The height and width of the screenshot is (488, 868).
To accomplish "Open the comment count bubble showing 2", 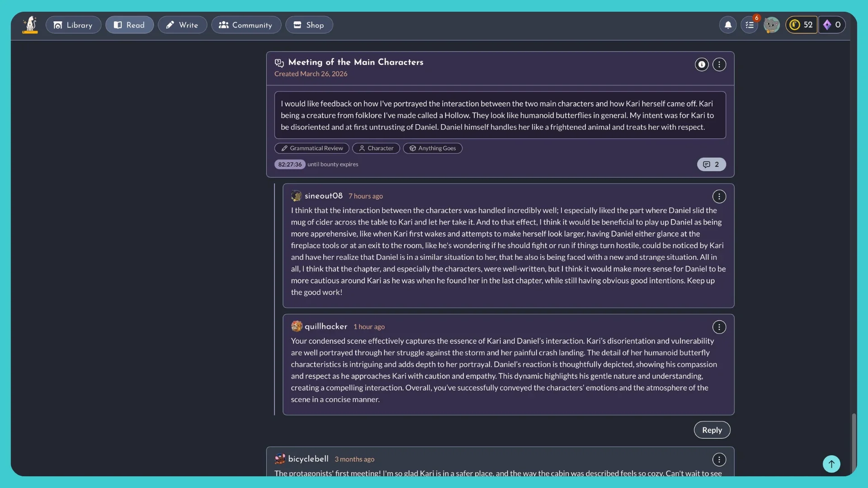I will (711, 164).
